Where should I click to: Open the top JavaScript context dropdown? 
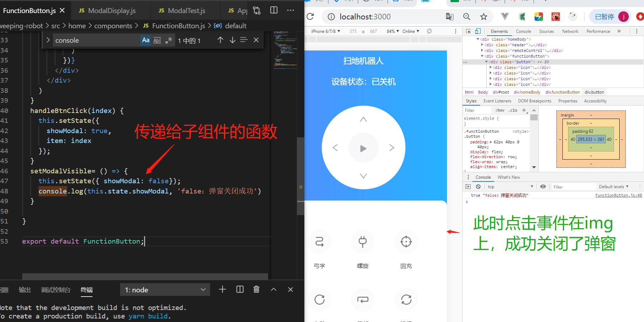[510, 187]
